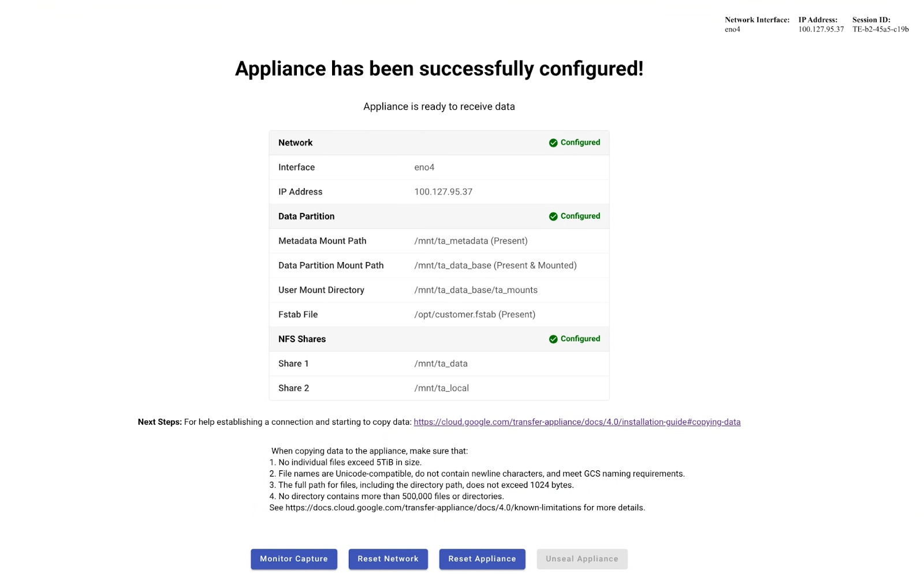
Task: Click the Monitor Capture button
Action: (293, 559)
